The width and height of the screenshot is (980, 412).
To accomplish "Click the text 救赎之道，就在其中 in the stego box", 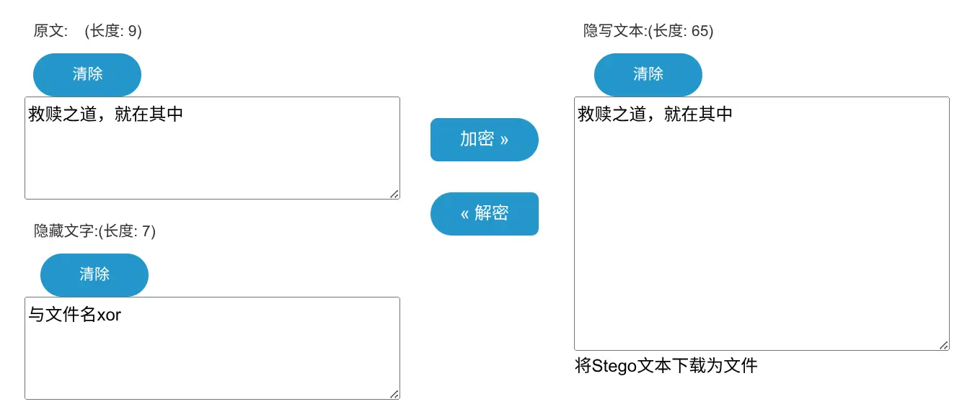I will tap(655, 114).
